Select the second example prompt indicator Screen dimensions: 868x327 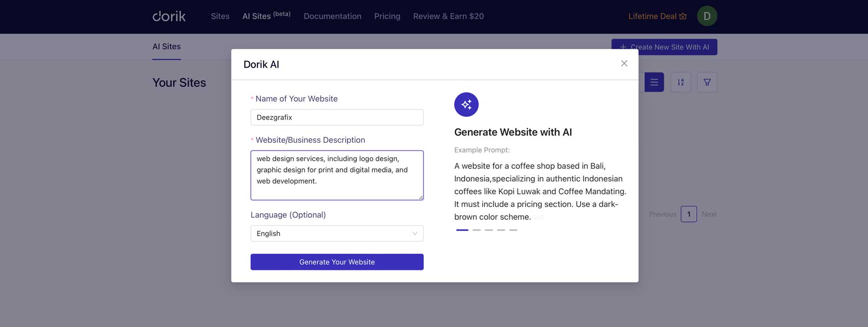tap(476, 230)
